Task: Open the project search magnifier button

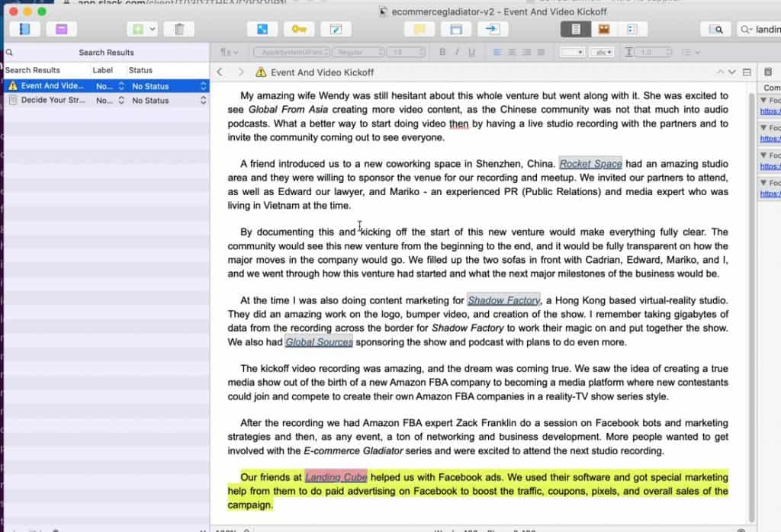Action: click(x=715, y=30)
